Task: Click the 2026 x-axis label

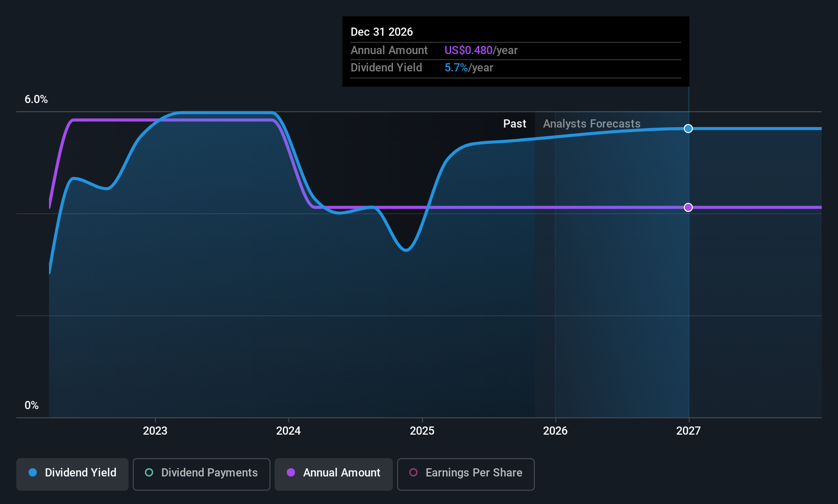Action: click(x=555, y=431)
